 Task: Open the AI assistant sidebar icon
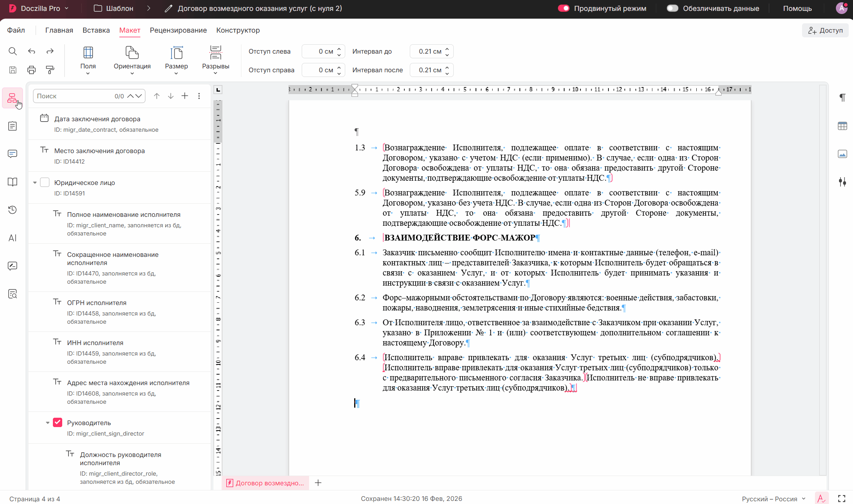pos(12,238)
